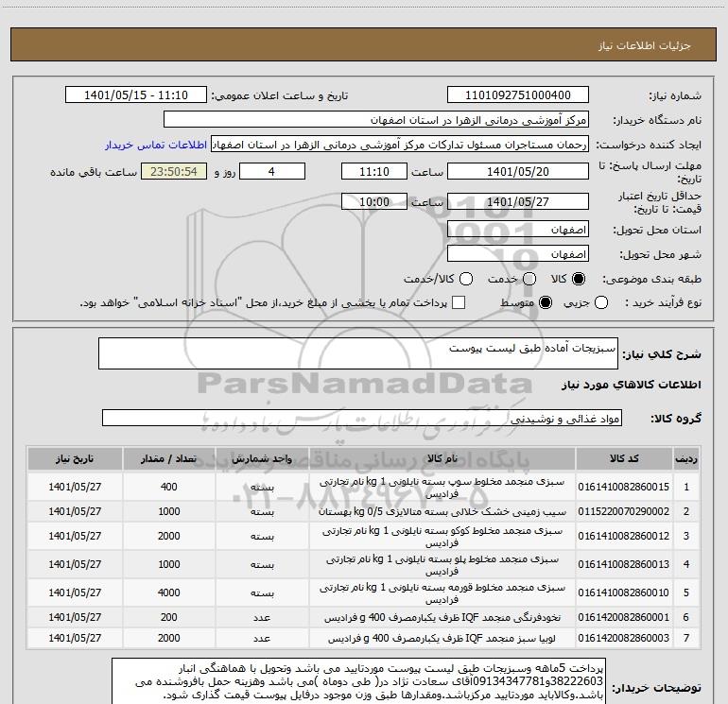Click the نام کالا column header
The width and height of the screenshot is (728, 704).
[442, 458]
